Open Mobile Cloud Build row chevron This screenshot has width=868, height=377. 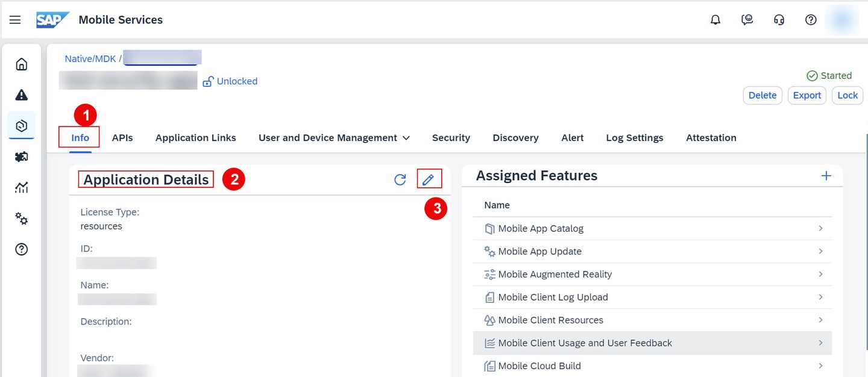point(820,366)
